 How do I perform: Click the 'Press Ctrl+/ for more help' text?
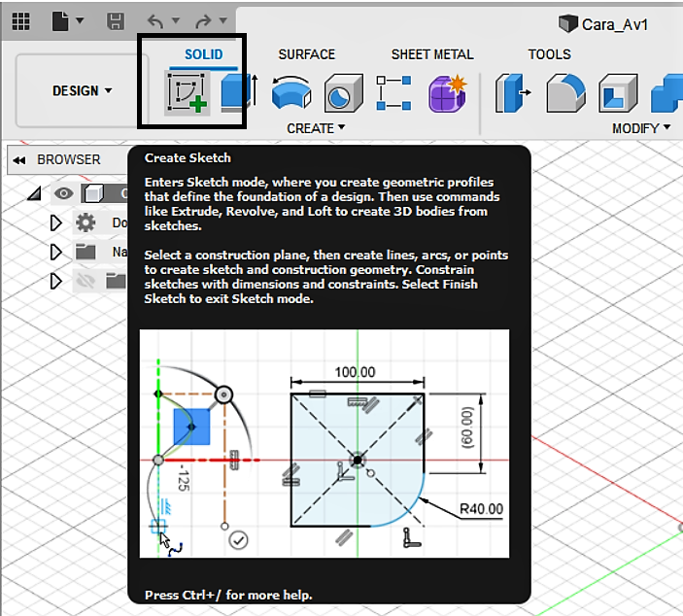click(x=228, y=595)
